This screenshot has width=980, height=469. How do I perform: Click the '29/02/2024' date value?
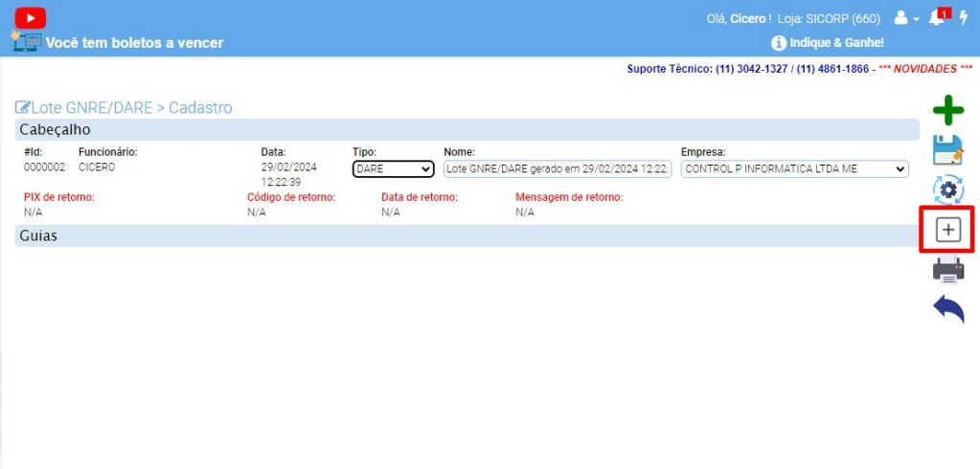click(x=288, y=167)
